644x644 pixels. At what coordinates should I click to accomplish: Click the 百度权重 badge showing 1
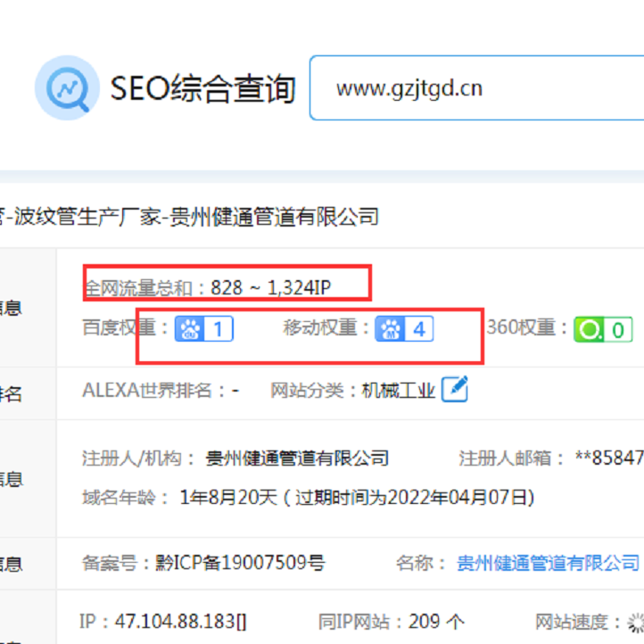tap(204, 329)
